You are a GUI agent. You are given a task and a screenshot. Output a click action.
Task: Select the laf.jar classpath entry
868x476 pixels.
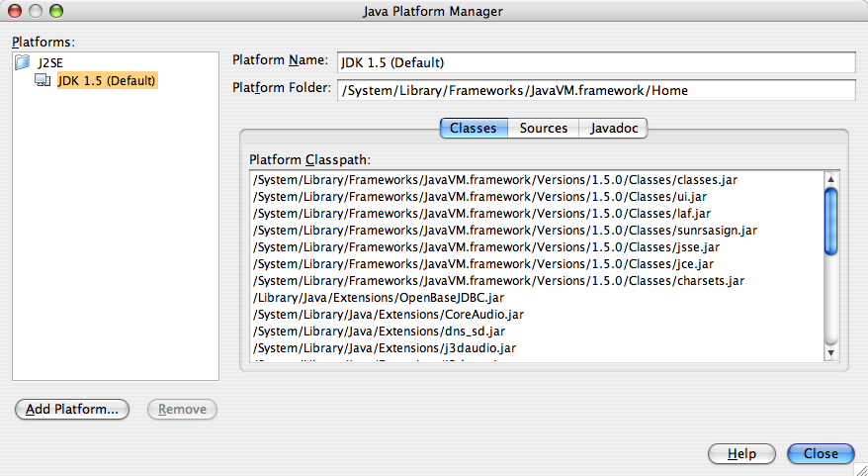point(481,214)
